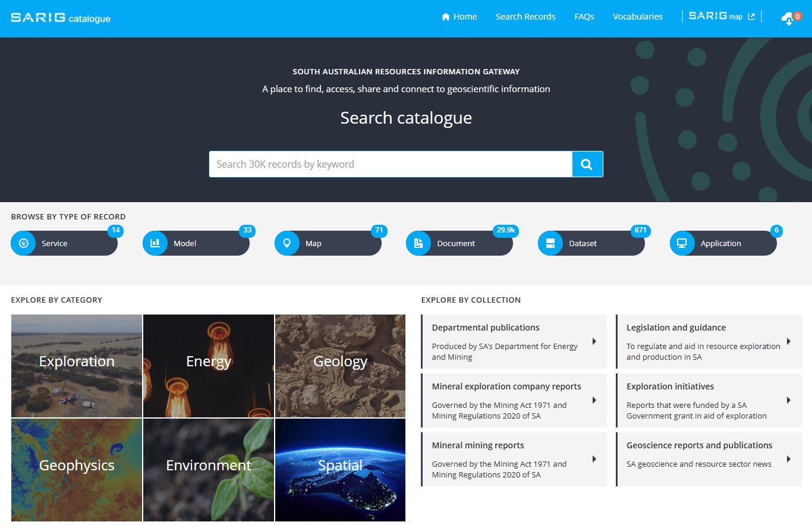Click the Home house icon
Viewport: 812px width, 525px height.
[446, 17]
